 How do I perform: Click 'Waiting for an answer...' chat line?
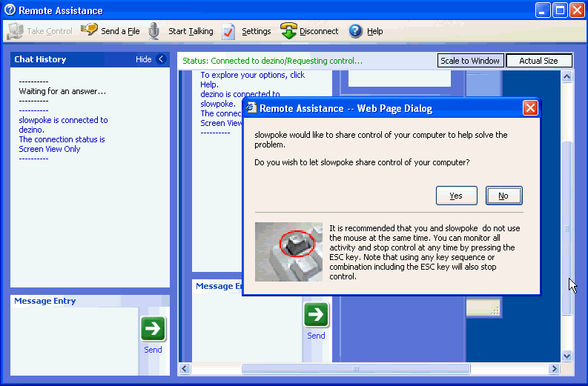[x=62, y=91]
